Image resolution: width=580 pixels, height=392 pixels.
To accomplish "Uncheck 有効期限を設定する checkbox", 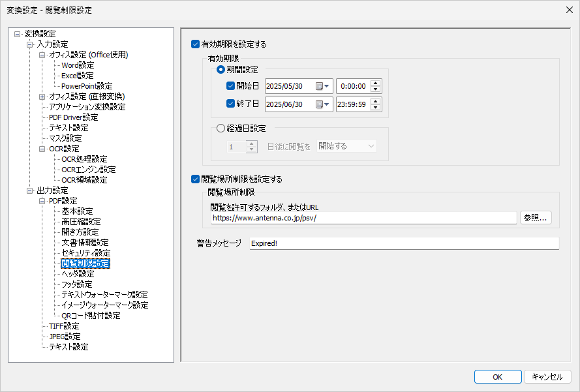I will [x=195, y=44].
